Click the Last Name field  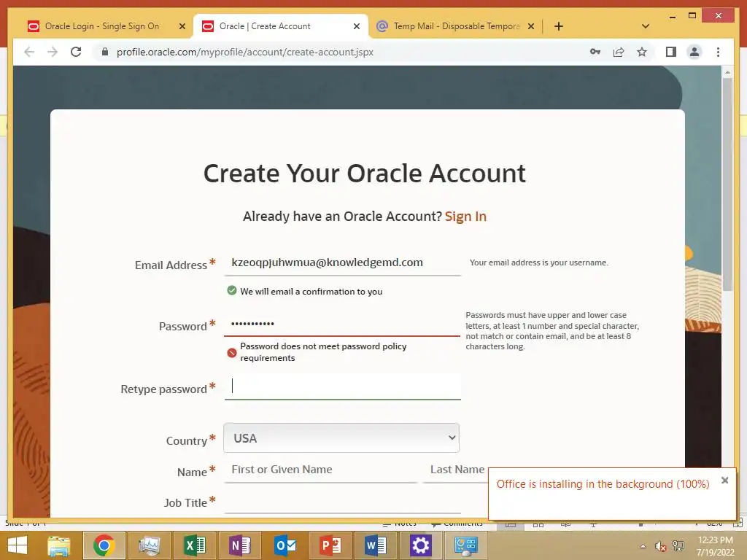(456, 470)
